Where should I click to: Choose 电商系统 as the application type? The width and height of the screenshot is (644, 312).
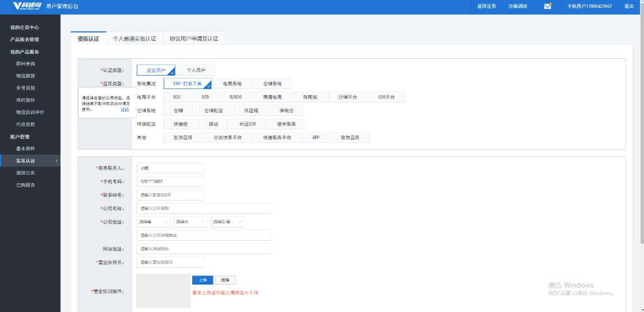tap(232, 83)
